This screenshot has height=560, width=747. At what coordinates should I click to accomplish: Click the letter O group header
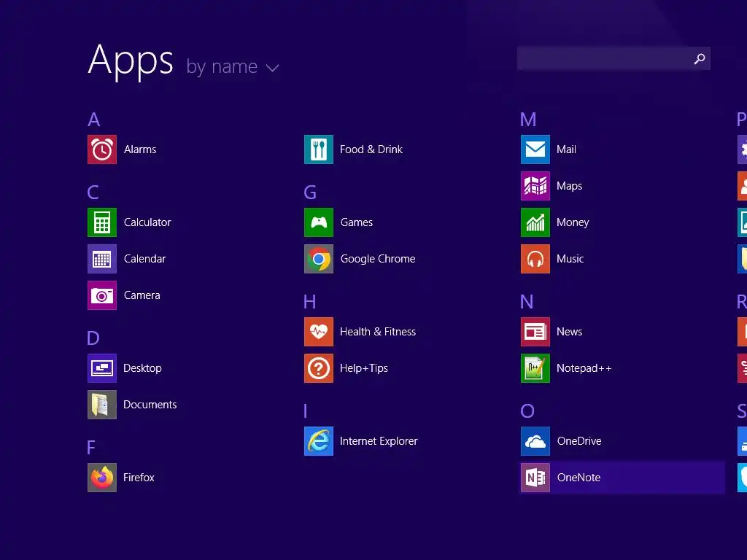point(527,411)
